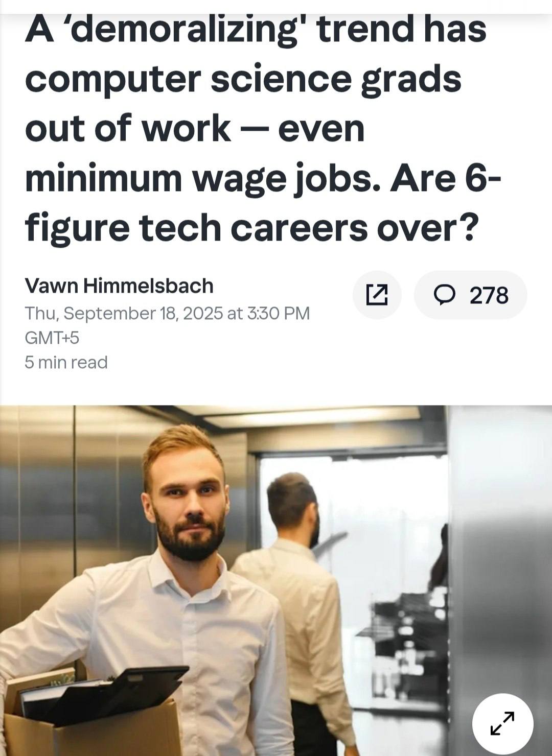
Task: Open comments via speech bubble icon
Action: 444,294
